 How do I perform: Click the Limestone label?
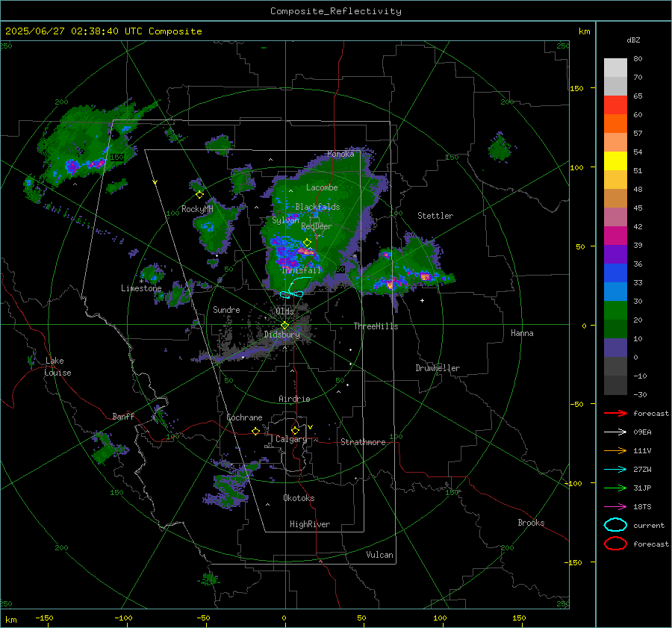141,288
